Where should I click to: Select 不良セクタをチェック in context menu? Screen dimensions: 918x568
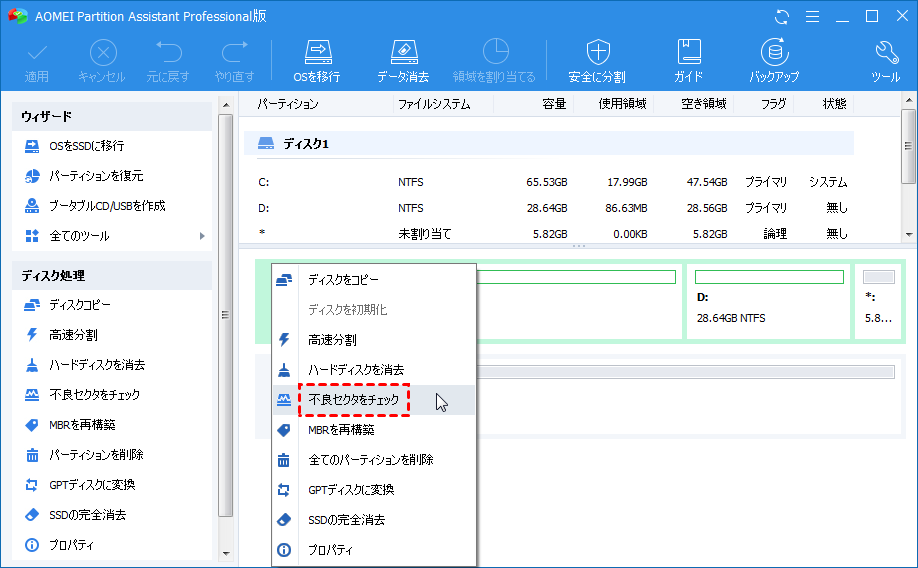374,400
